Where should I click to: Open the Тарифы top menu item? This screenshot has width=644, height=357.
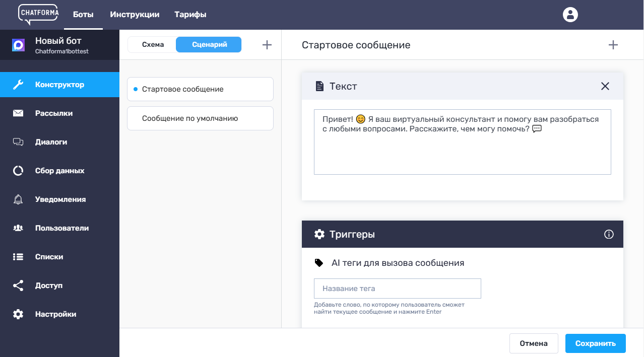point(190,15)
